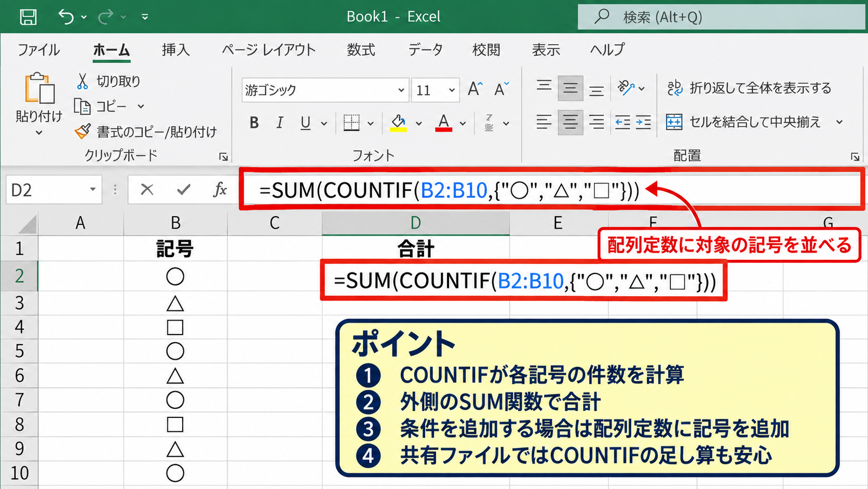
Task: Click the Orientation angled text icon
Action: pos(626,88)
